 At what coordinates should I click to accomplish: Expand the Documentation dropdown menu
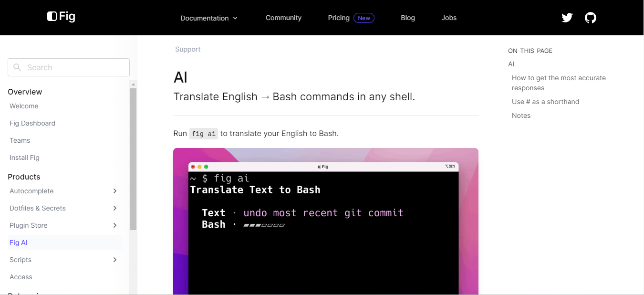pos(208,18)
